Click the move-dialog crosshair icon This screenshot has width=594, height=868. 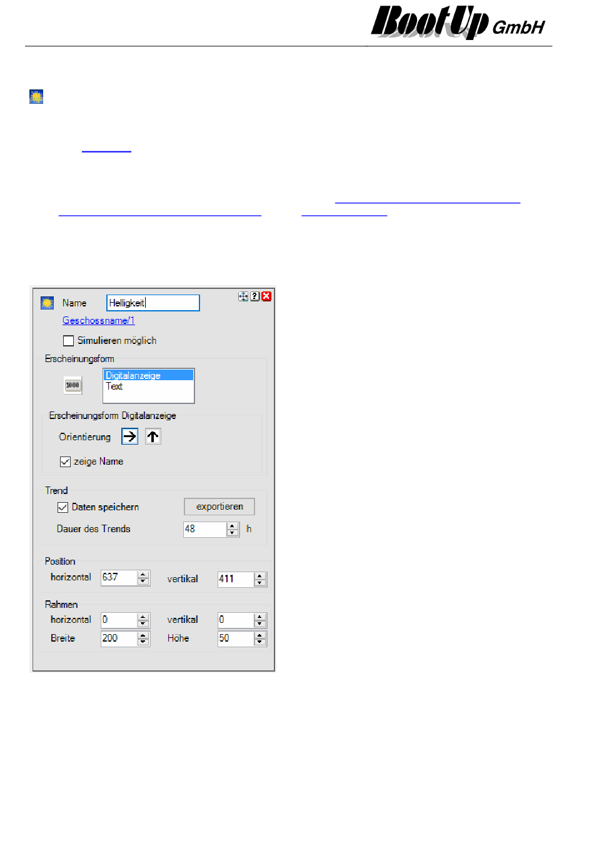(243, 296)
